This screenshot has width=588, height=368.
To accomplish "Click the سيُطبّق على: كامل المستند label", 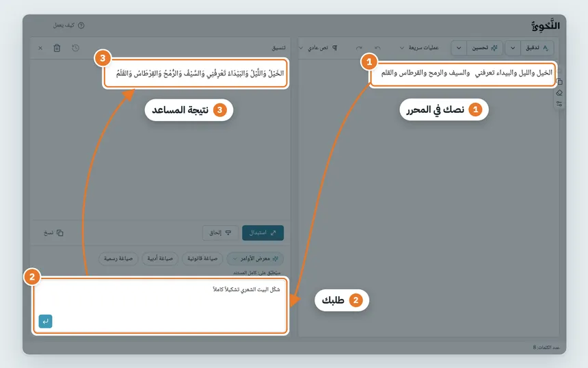I will [x=257, y=273].
